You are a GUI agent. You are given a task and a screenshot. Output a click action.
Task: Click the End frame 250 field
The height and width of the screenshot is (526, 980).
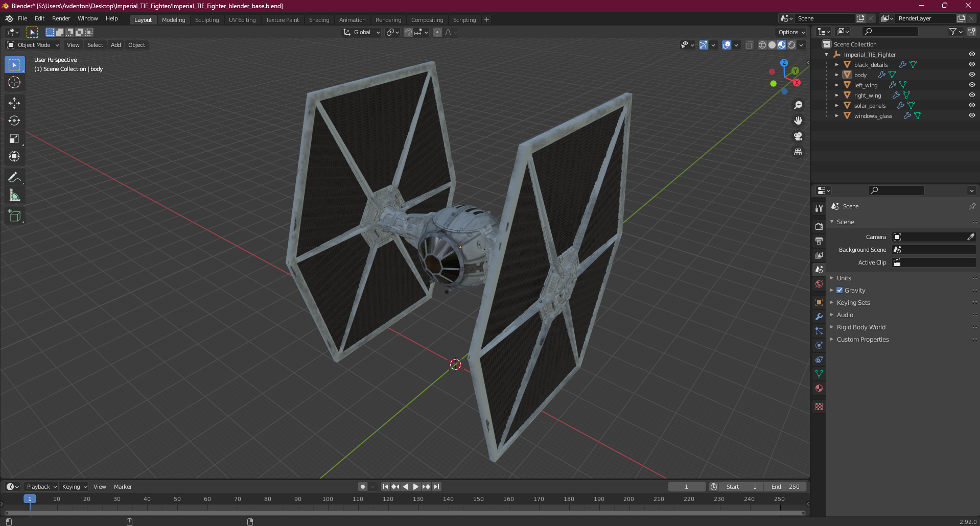[785, 487]
